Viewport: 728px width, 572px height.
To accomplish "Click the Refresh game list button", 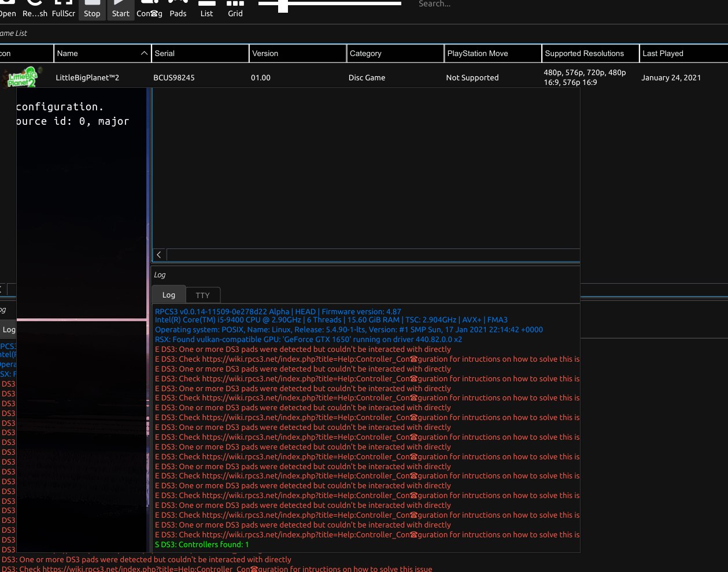I will coord(35,9).
